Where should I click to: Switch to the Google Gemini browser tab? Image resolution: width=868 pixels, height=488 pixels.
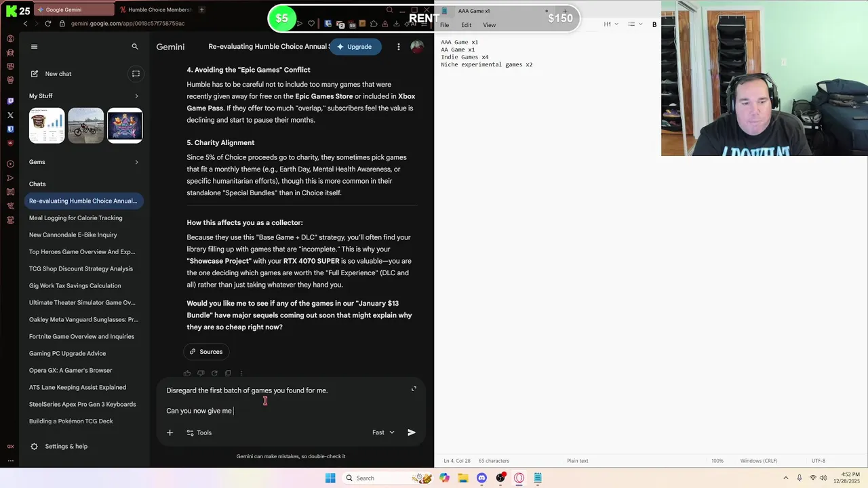73,9
